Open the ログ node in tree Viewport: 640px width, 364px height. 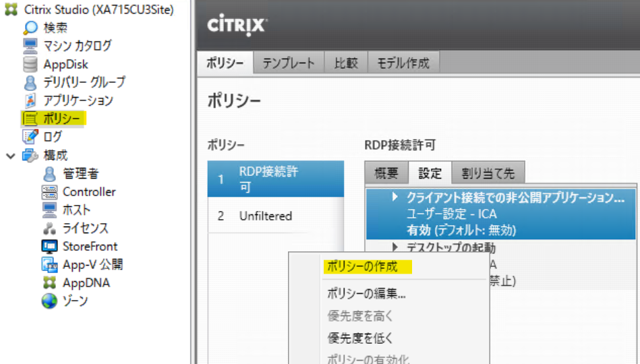click(x=52, y=137)
